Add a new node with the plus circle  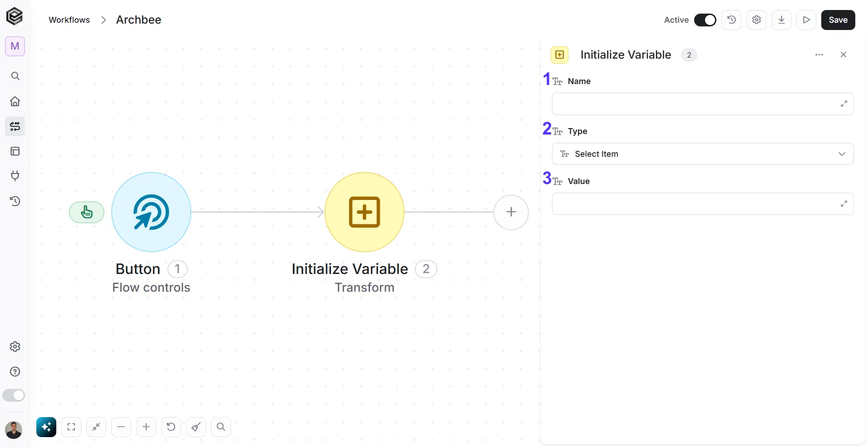[511, 212]
